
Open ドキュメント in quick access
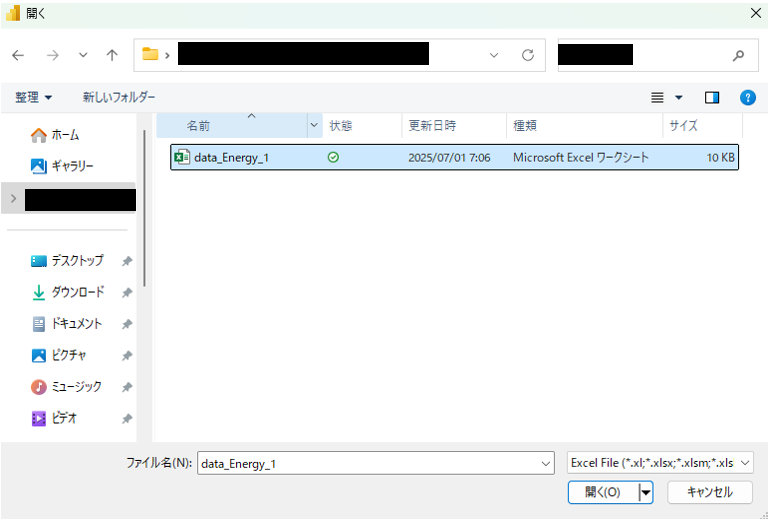tap(66, 324)
